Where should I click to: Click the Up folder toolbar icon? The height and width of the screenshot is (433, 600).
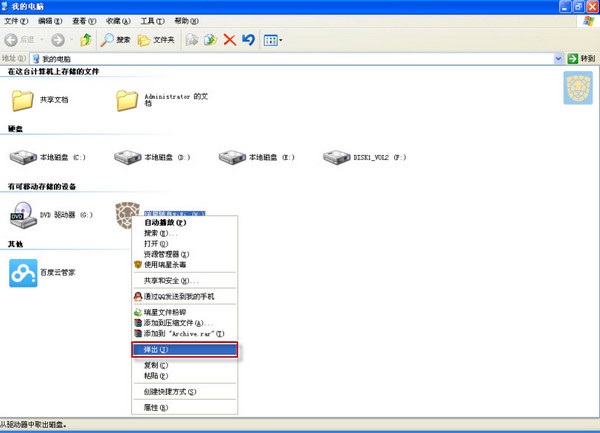[x=86, y=40]
